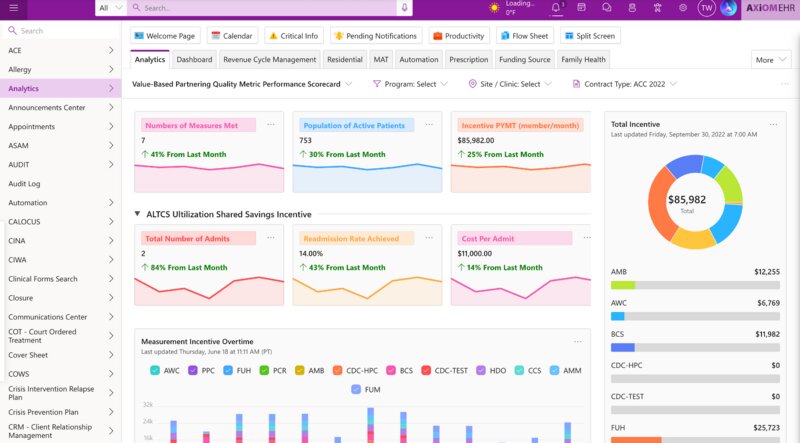Toggle the AWC legend checkbox
This screenshot has height=443, width=800.
[155, 371]
